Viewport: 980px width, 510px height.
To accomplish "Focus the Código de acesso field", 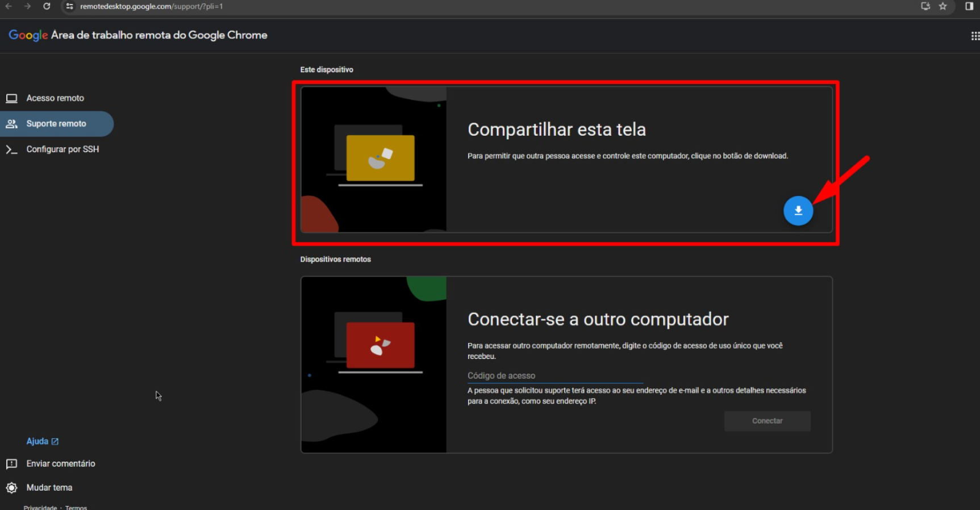I will point(555,376).
